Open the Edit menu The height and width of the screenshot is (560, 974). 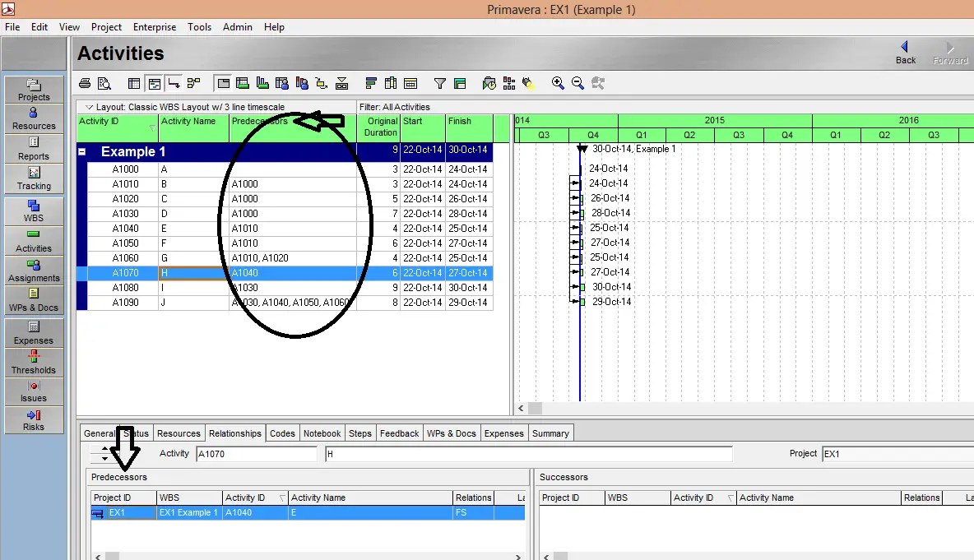[x=39, y=27]
